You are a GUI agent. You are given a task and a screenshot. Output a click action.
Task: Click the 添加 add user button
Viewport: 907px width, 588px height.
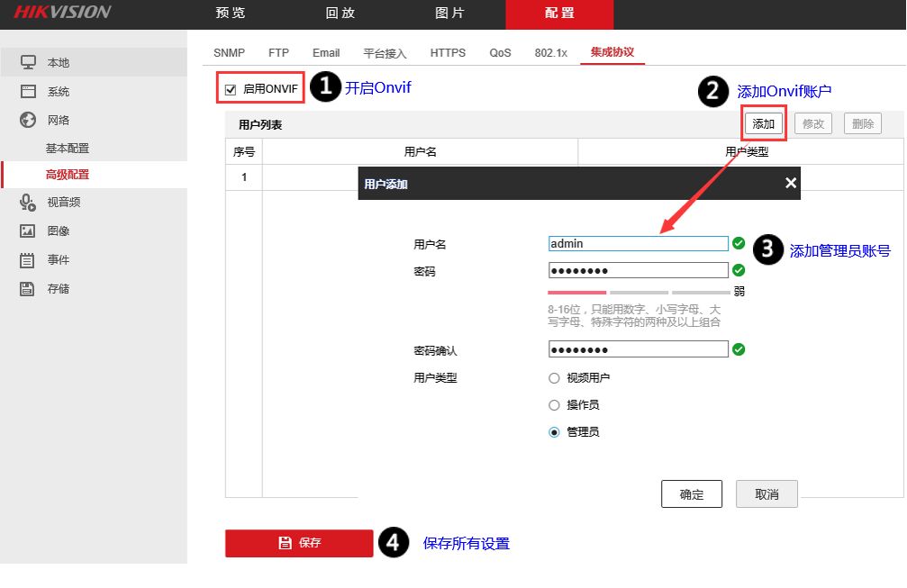(762, 123)
